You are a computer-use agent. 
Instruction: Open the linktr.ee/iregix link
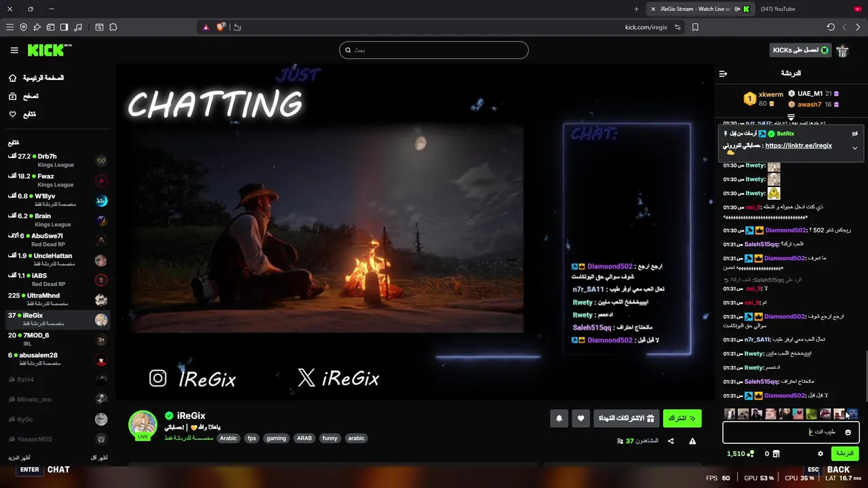pos(798,146)
